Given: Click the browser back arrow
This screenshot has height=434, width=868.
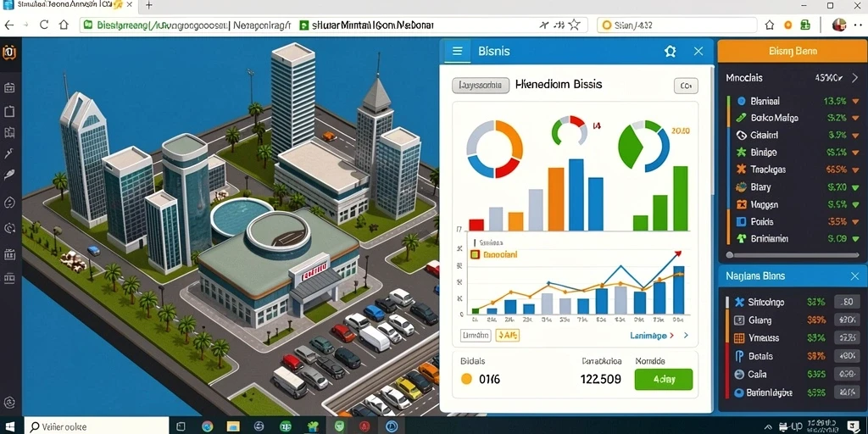Looking at the screenshot, I should (x=9, y=25).
